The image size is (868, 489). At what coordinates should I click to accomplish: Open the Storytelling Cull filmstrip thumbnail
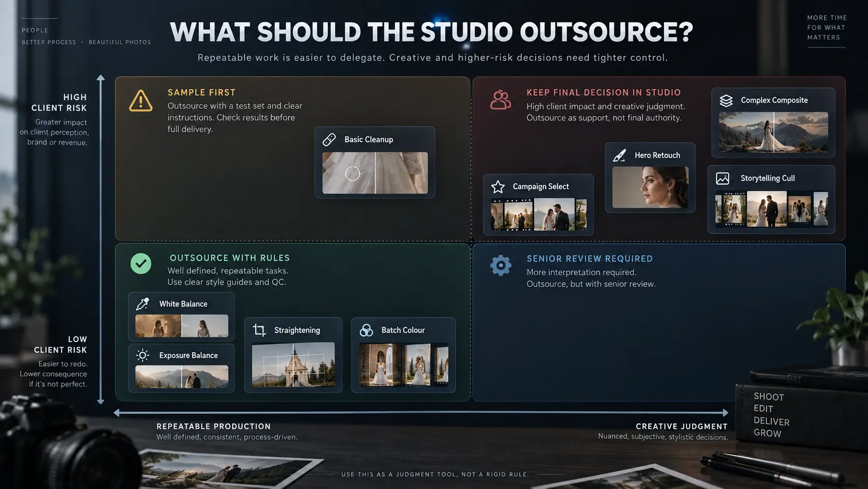771,208
